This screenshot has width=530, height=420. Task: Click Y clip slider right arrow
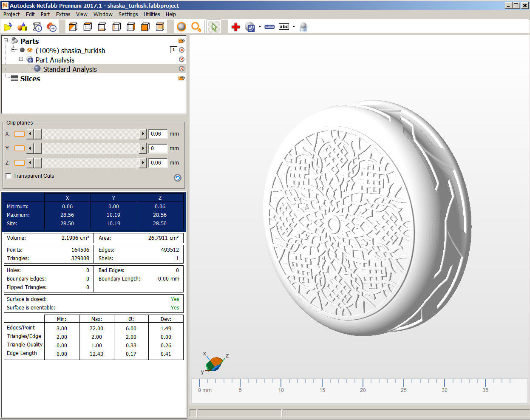point(143,148)
